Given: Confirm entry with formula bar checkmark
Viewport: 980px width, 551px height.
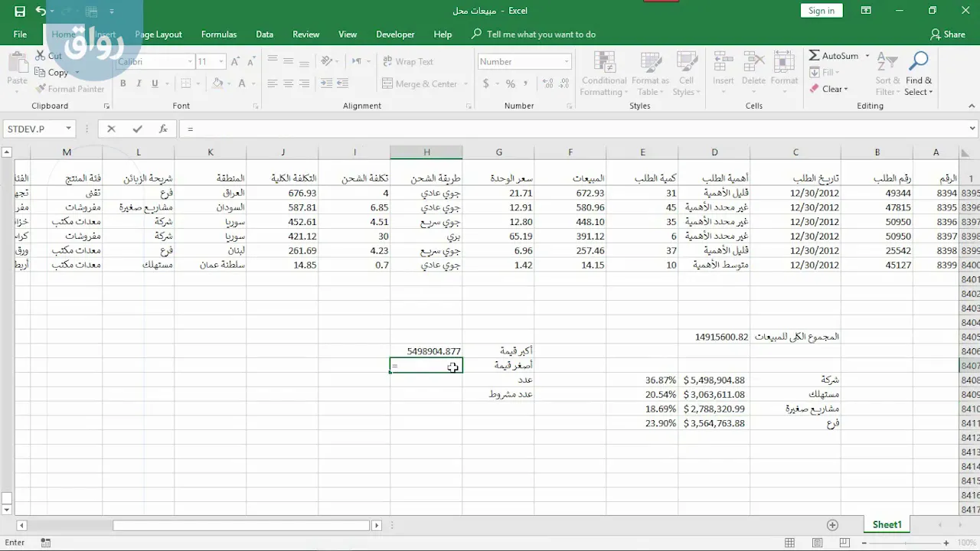Looking at the screenshot, I should coord(137,129).
